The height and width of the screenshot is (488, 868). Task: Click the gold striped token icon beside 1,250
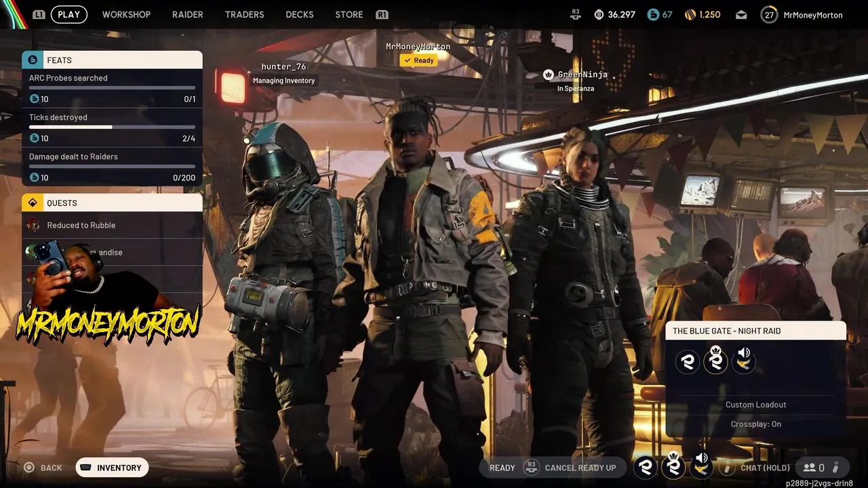pos(690,14)
